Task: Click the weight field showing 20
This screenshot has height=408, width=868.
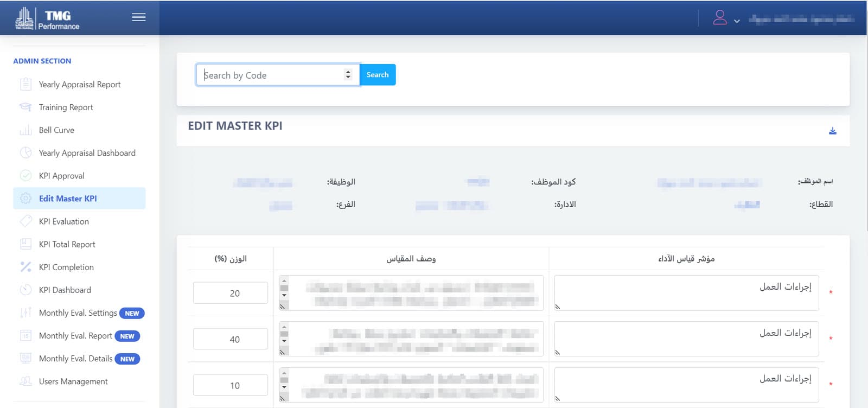Action: 231,293
